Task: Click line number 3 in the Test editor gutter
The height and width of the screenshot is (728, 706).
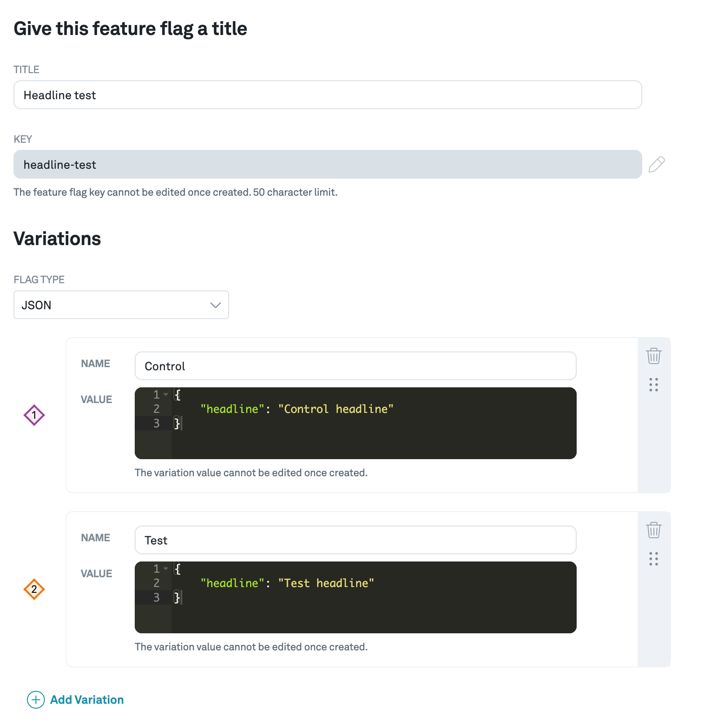Action: (x=156, y=597)
